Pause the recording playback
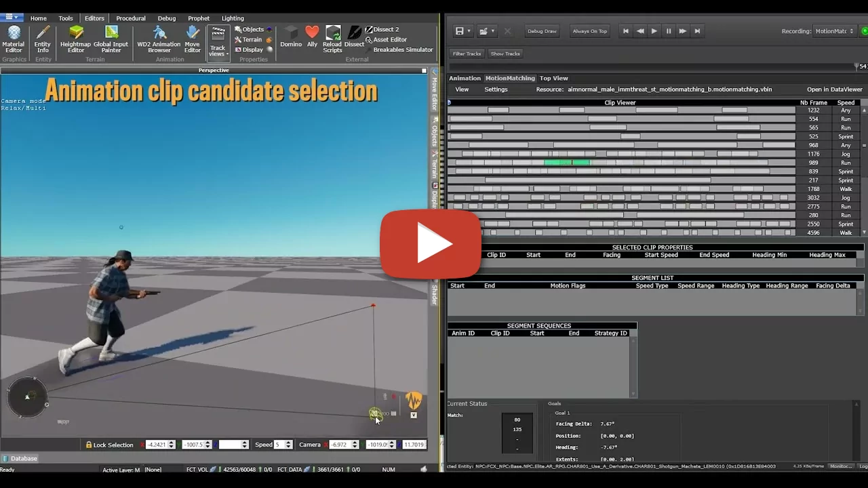 tap(669, 31)
